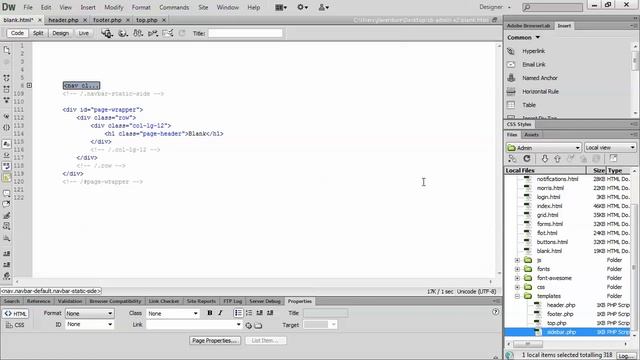The image size is (640, 360).
Task: Open the Modify menu
Action: point(113,7)
